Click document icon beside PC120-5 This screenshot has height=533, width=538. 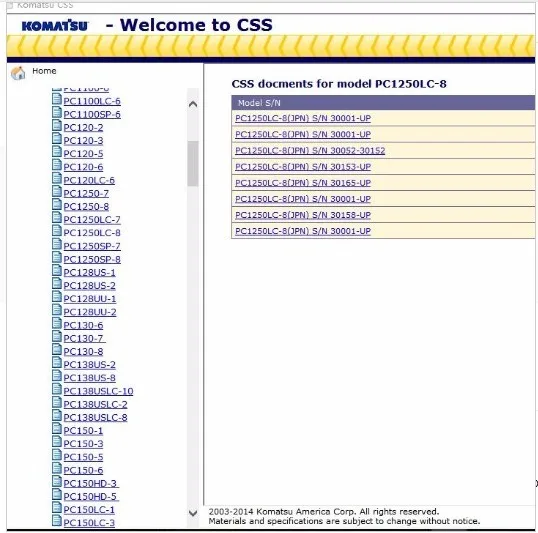point(57,152)
